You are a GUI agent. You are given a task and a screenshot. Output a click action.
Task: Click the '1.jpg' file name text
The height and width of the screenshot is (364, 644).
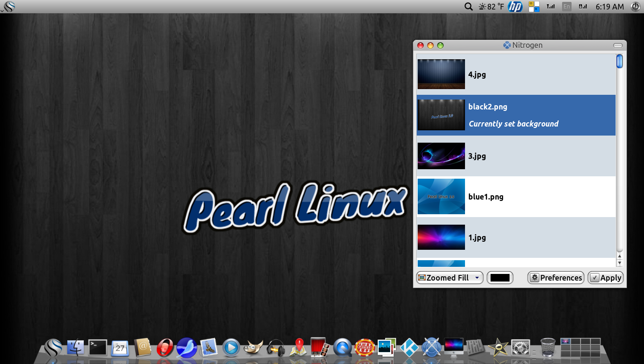pos(477,237)
